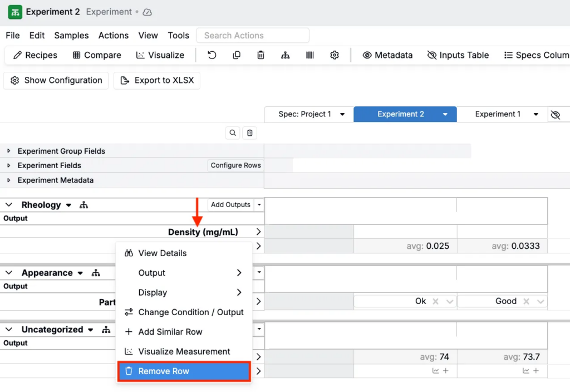This screenshot has width=570, height=392.
Task: Open the Samples menu
Action: click(71, 35)
